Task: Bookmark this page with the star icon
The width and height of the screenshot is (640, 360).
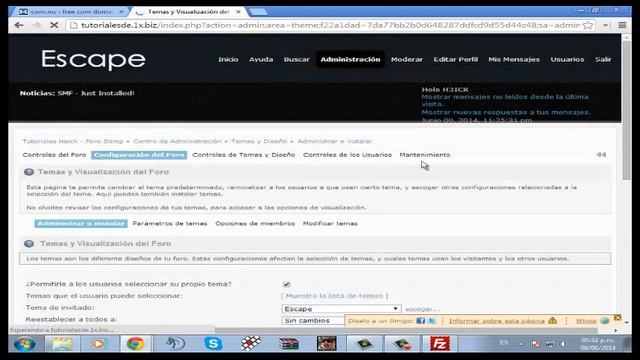Action: click(588, 25)
